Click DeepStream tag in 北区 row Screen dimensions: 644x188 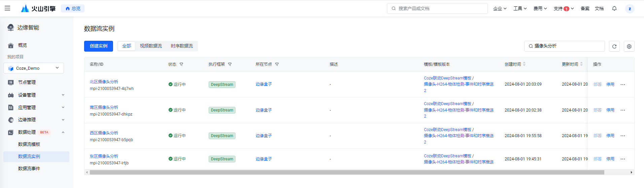pyautogui.click(x=222, y=85)
